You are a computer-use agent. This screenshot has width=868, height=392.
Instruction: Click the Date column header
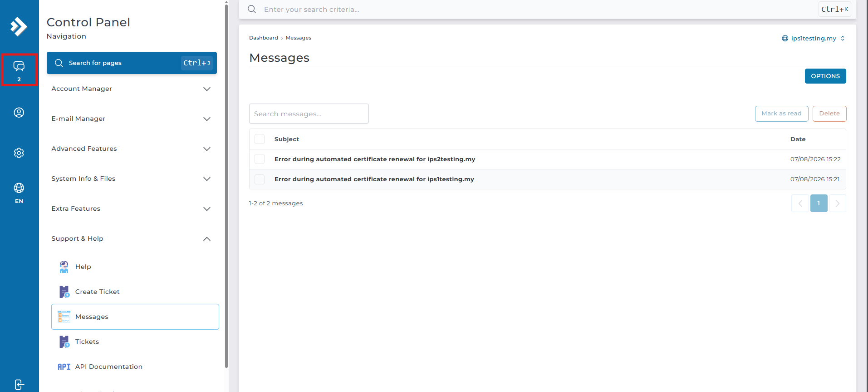pyautogui.click(x=798, y=139)
